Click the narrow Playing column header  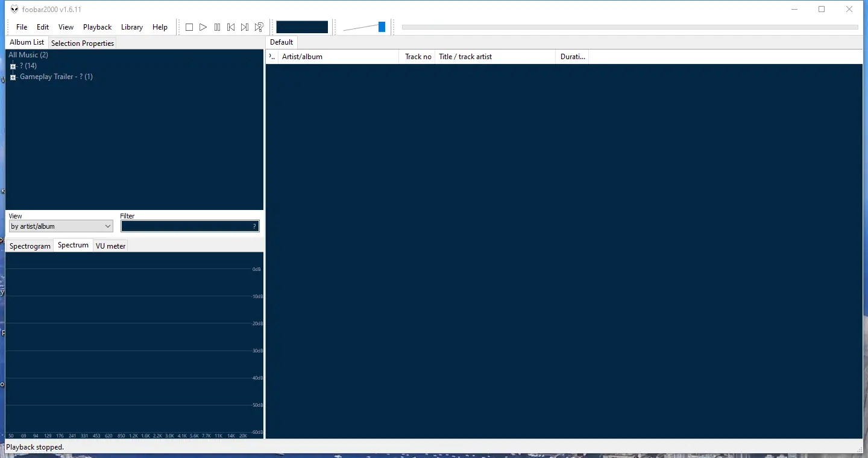pyautogui.click(x=272, y=57)
